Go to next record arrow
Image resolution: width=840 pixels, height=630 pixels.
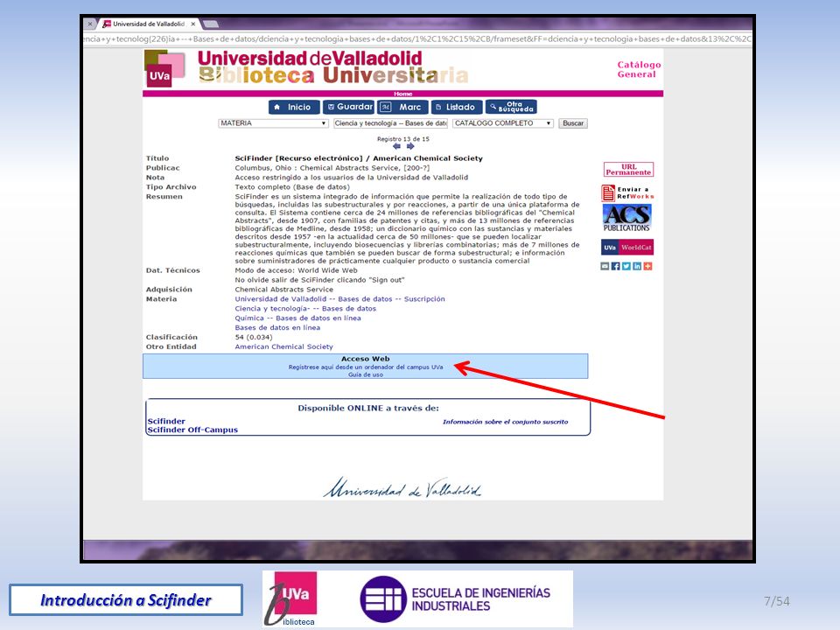410,146
